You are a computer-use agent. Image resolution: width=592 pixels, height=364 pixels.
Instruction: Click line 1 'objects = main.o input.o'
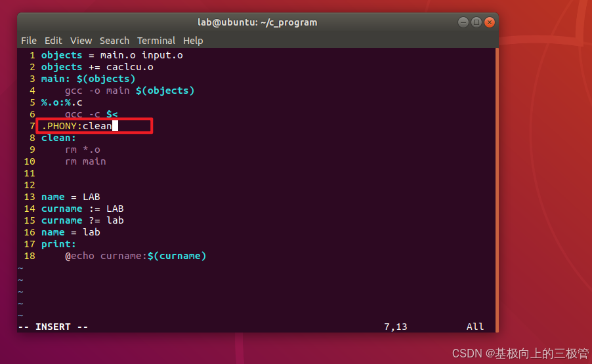[112, 55]
